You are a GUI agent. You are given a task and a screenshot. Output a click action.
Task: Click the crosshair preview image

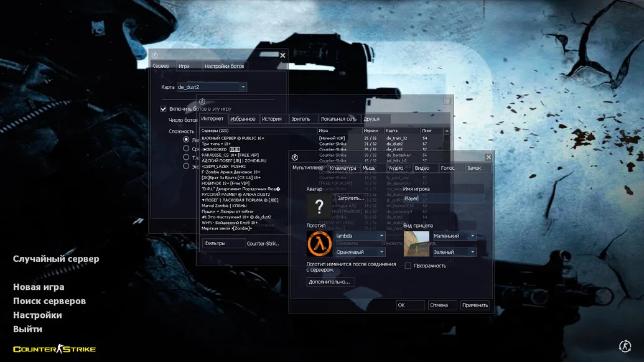[x=416, y=244]
